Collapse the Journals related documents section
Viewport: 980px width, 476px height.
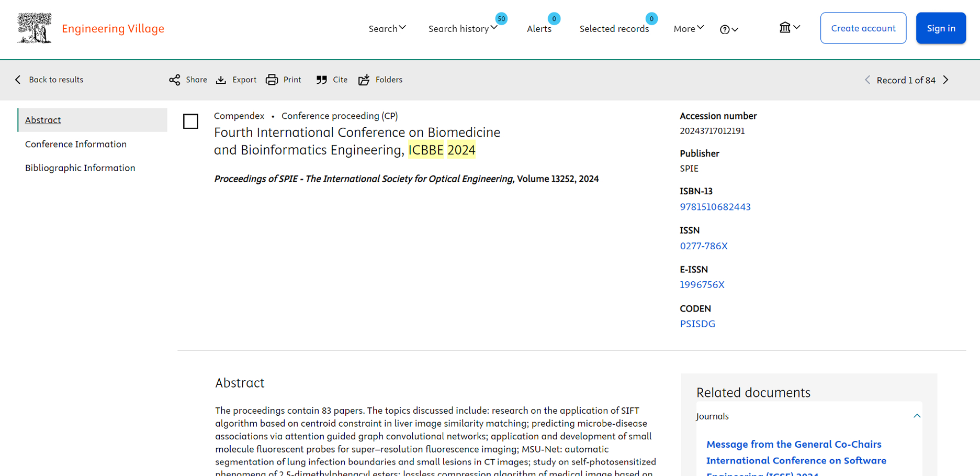pos(917,416)
